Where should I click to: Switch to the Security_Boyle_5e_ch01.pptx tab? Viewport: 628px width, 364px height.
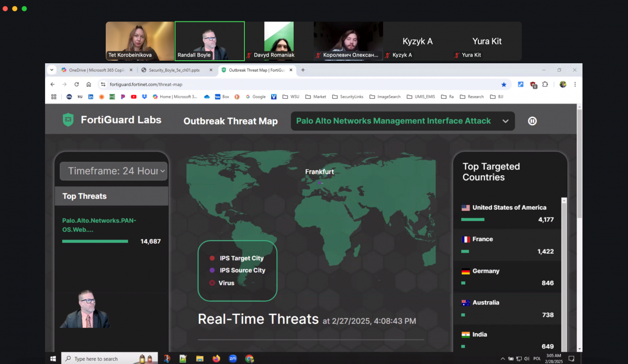[x=177, y=70]
